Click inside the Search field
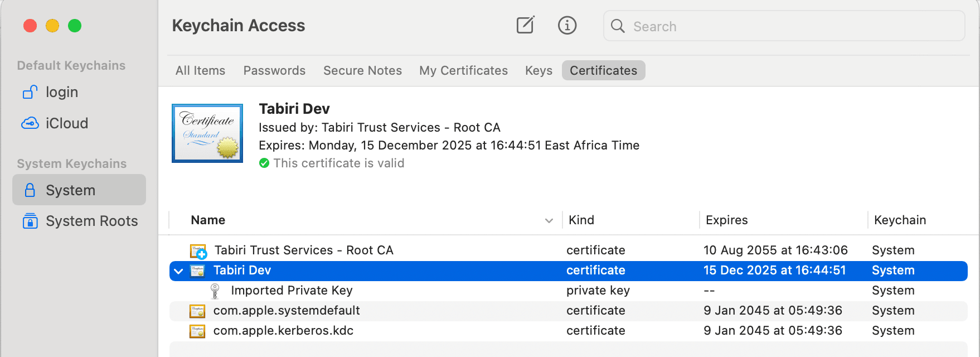The height and width of the screenshot is (357, 980). [725, 26]
